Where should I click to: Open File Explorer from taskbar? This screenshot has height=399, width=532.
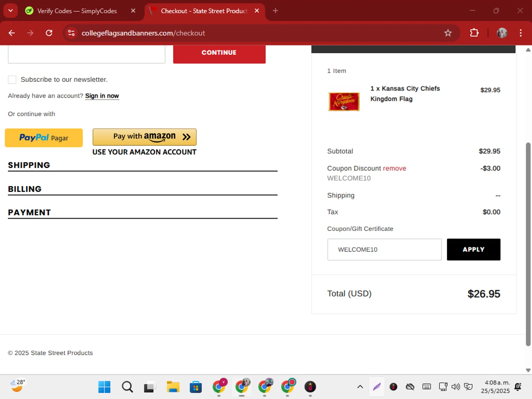[173, 387]
